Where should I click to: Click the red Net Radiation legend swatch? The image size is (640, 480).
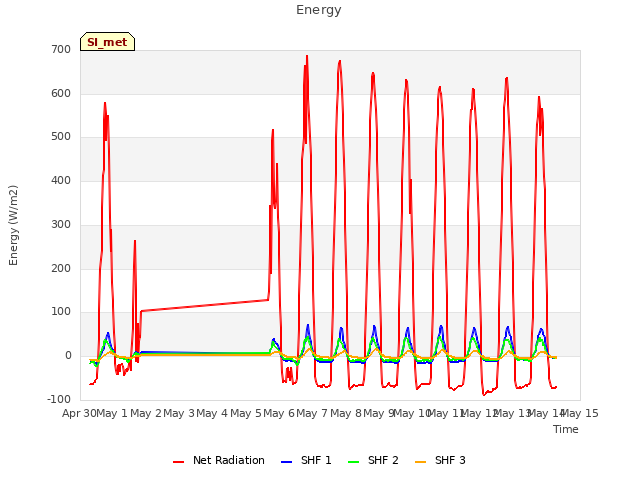178,462
